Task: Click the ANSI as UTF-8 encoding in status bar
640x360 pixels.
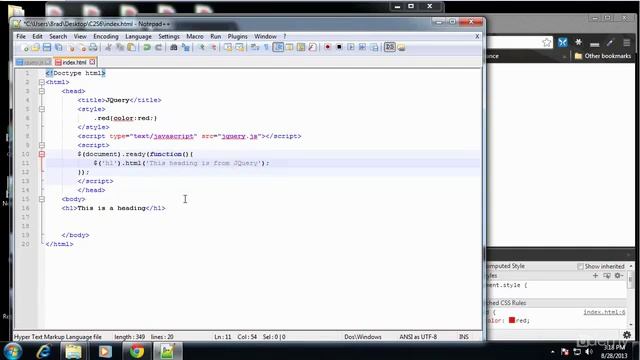Action: tap(418, 337)
